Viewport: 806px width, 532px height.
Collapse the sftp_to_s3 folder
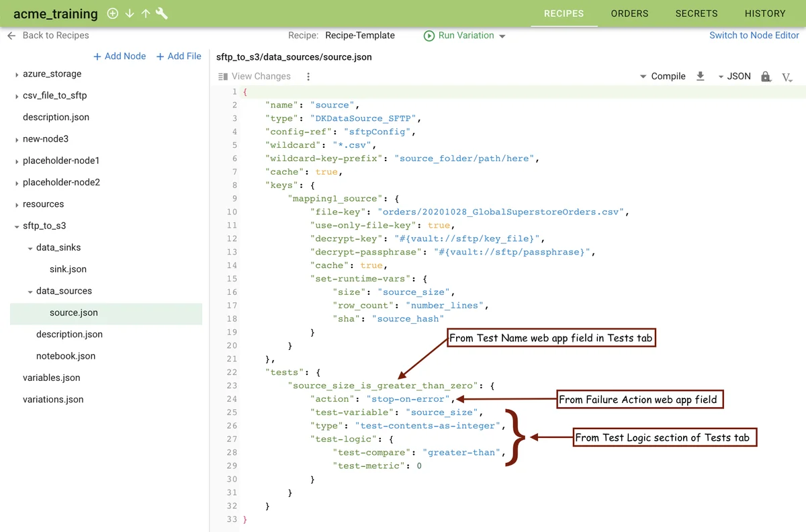[17, 226]
